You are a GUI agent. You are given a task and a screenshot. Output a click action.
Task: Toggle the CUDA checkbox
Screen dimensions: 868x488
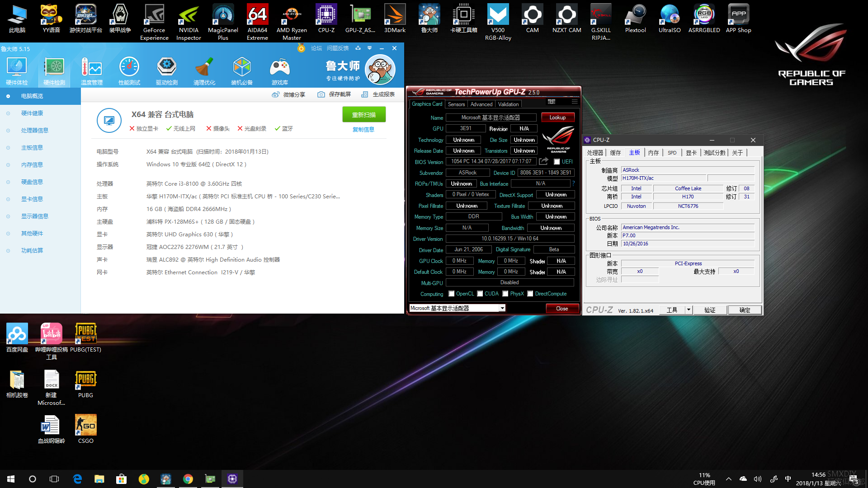pyautogui.click(x=480, y=294)
